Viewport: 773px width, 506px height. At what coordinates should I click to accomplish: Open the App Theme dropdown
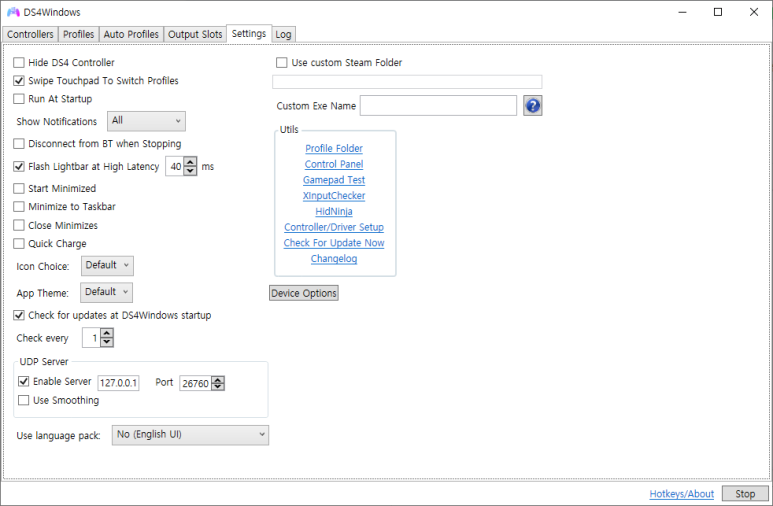(106, 292)
